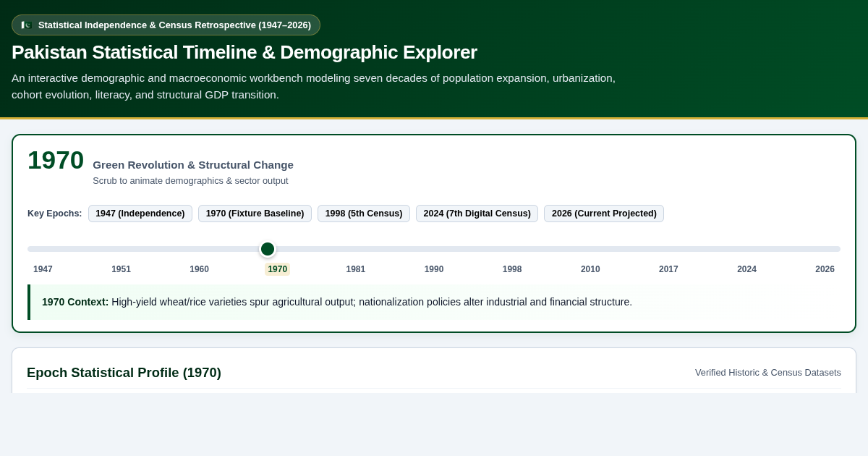Jump to the 1947 (Independence) epoch
This screenshot has height=456, width=868.
pyautogui.click(x=140, y=214)
